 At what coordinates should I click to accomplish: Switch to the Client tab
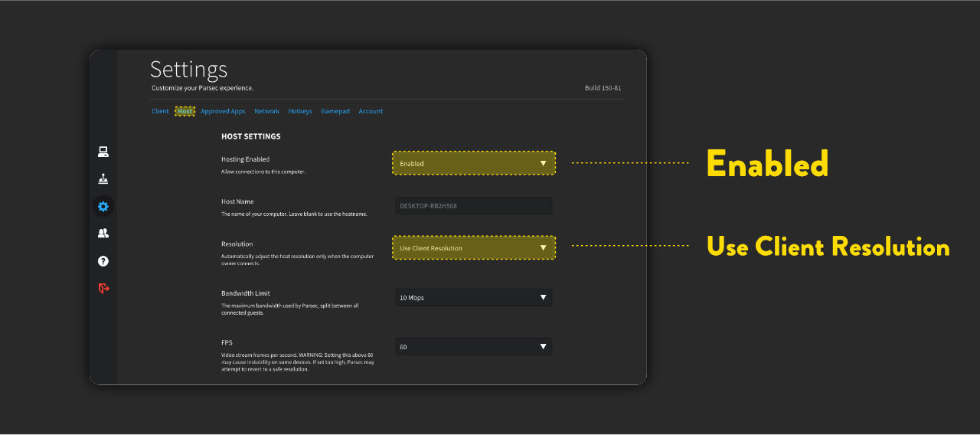(160, 112)
